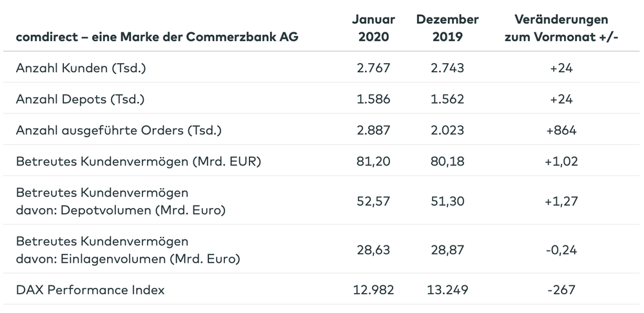Select the December DAX value 13.249
Viewport: 644px width, 313px height.
[447, 290]
